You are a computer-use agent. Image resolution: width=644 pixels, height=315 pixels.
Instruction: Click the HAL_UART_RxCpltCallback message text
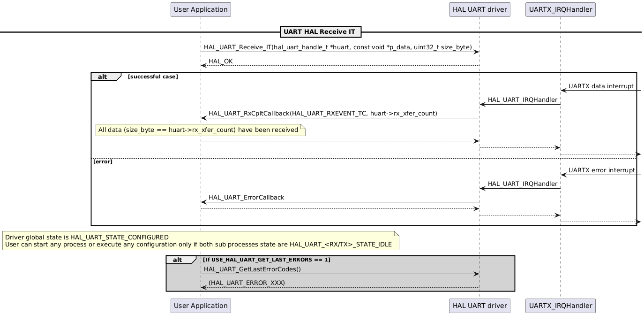[323, 113]
